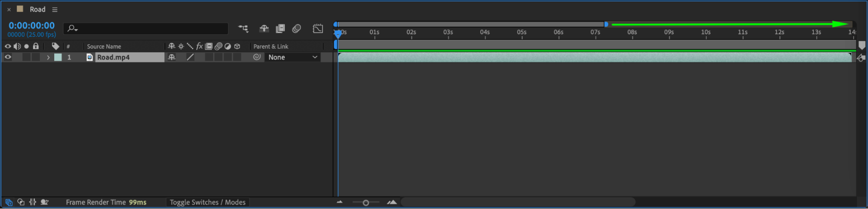Open the Parent & Link None dropdown
This screenshot has width=868, height=209.
293,57
